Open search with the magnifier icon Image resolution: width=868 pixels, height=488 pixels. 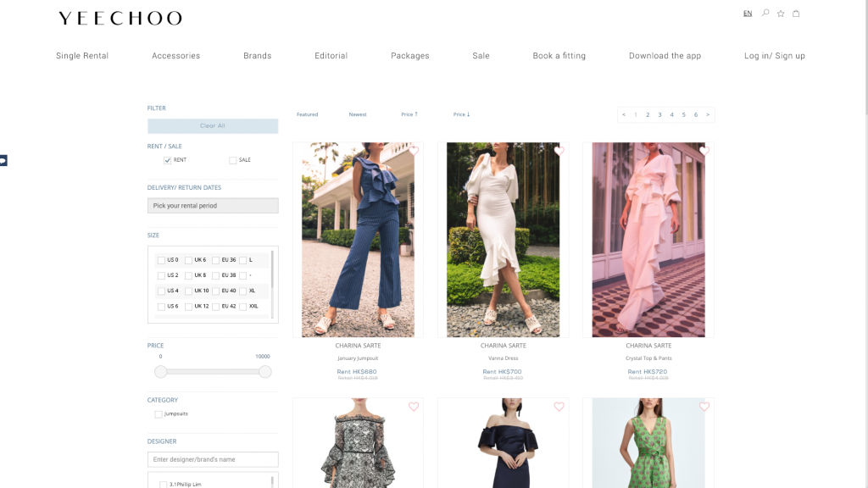(x=765, y=14)
